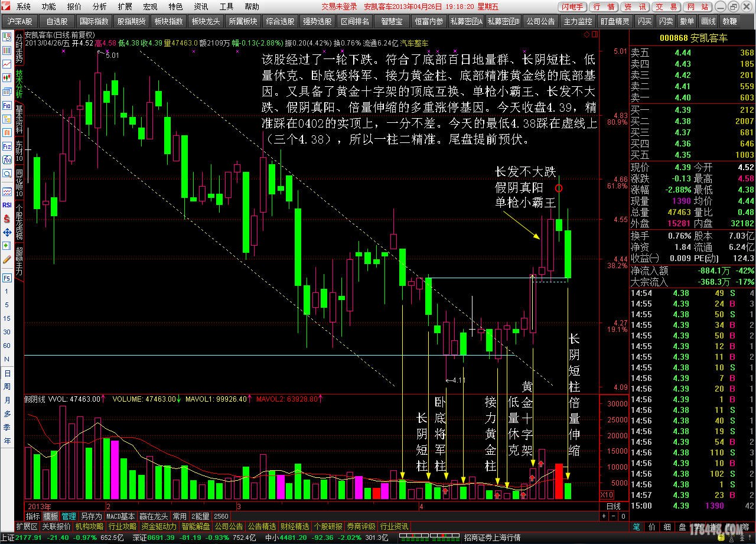Click the 撤单 cancel order button
The height and width of the screenshot is (544, 756).
[687, 21]
